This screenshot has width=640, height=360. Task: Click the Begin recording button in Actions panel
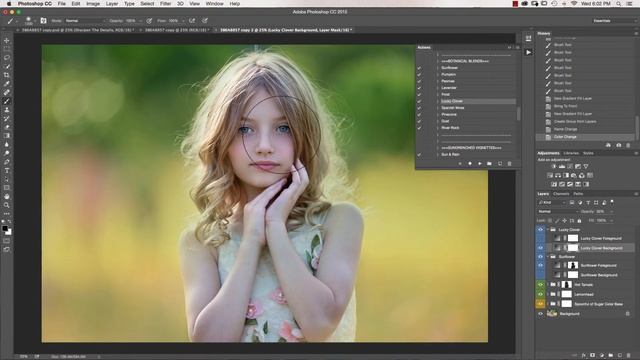470,164
